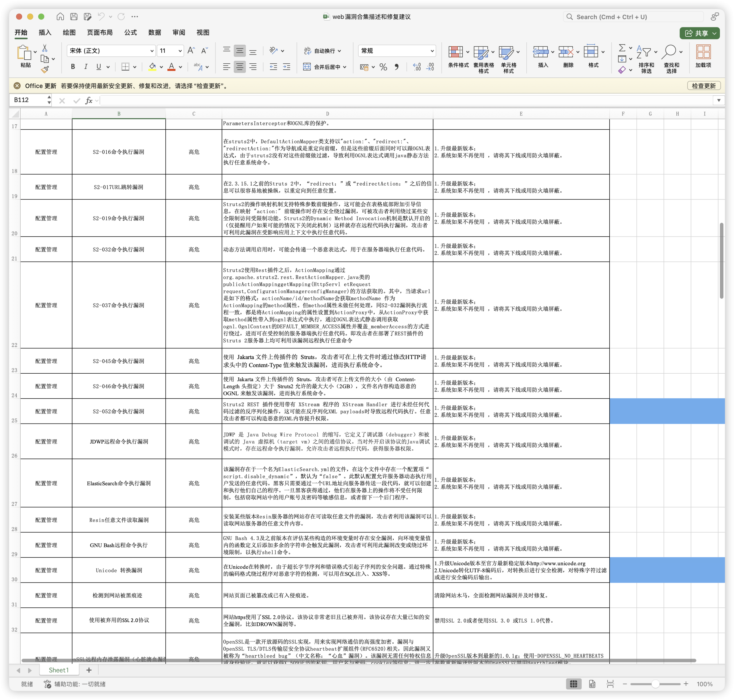Viewport: 734px width, 700px height.
Task: Open the 数据 ribbon tab
Action: coord(155,32)
